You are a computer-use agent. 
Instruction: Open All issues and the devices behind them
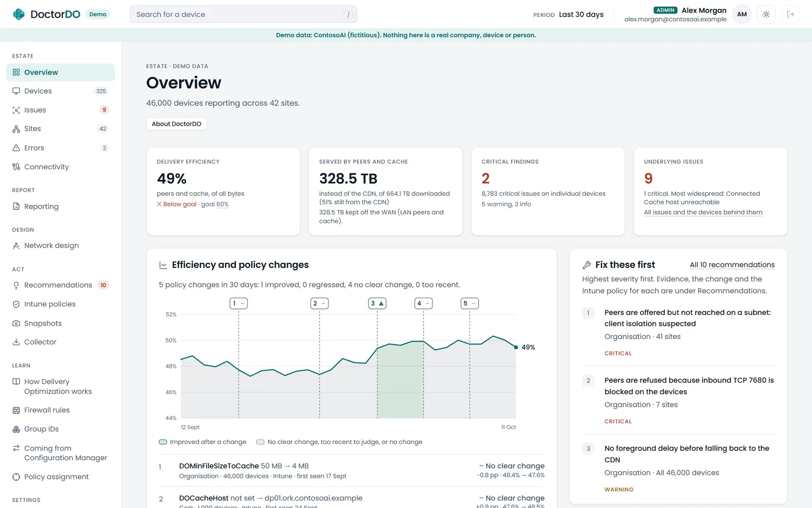point(703,213)
